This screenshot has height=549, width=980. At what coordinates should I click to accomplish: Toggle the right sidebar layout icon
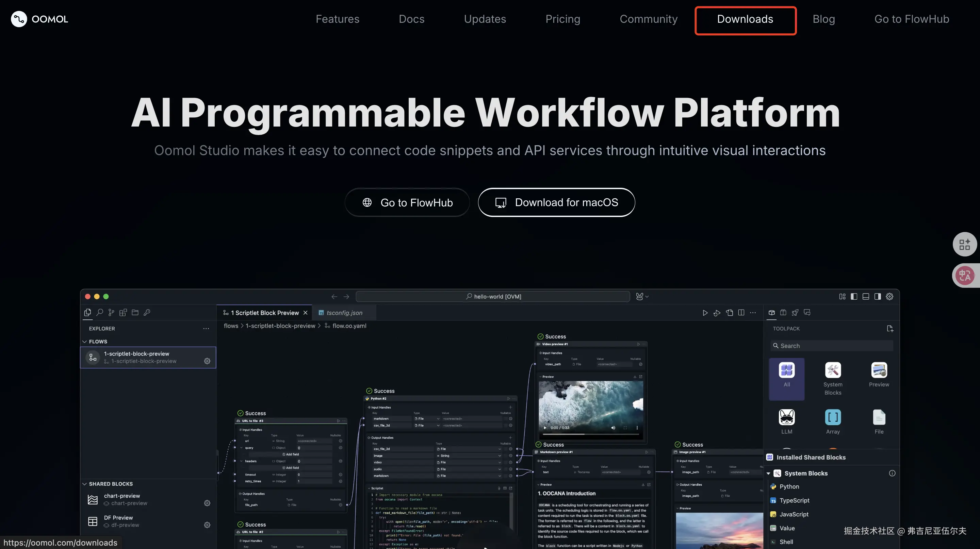pos(877,297)
